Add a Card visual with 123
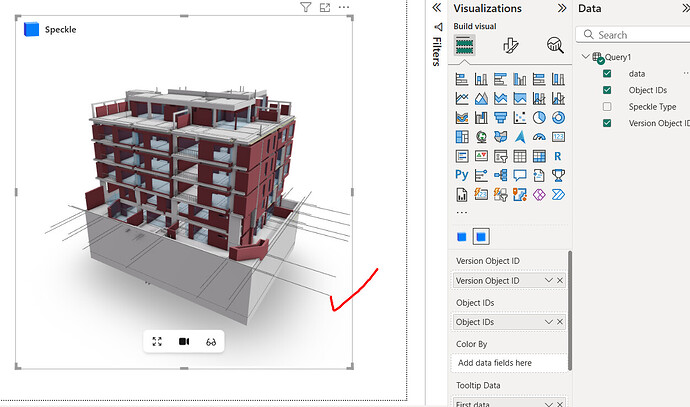The image size is (690, 407). [x=558, y=137]
